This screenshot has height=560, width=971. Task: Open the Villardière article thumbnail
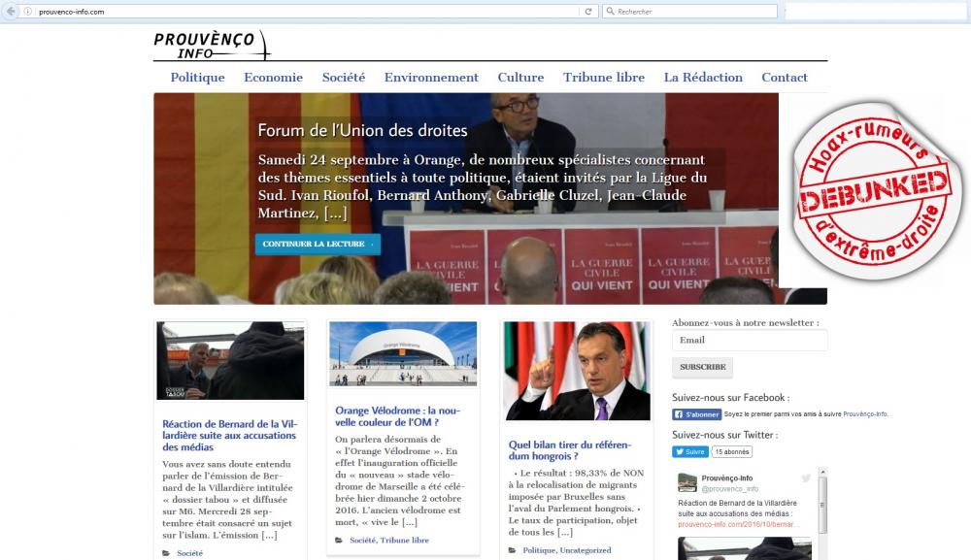[230, 361]
